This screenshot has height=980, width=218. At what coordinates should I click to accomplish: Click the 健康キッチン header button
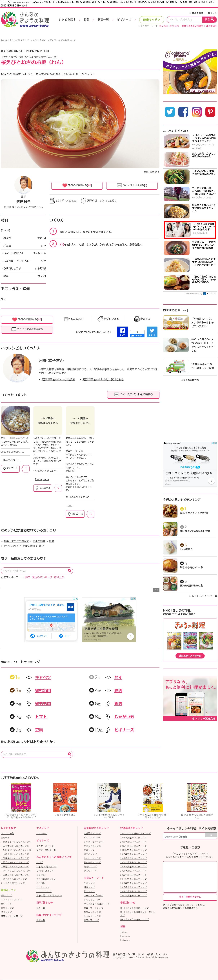[x=152, y=19]
